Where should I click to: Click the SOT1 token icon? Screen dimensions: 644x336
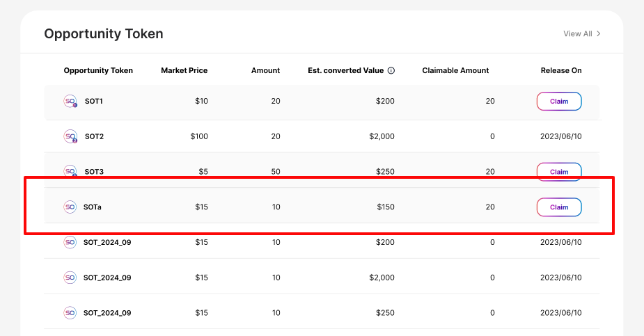pyautogui.click(x=70, y=102)
